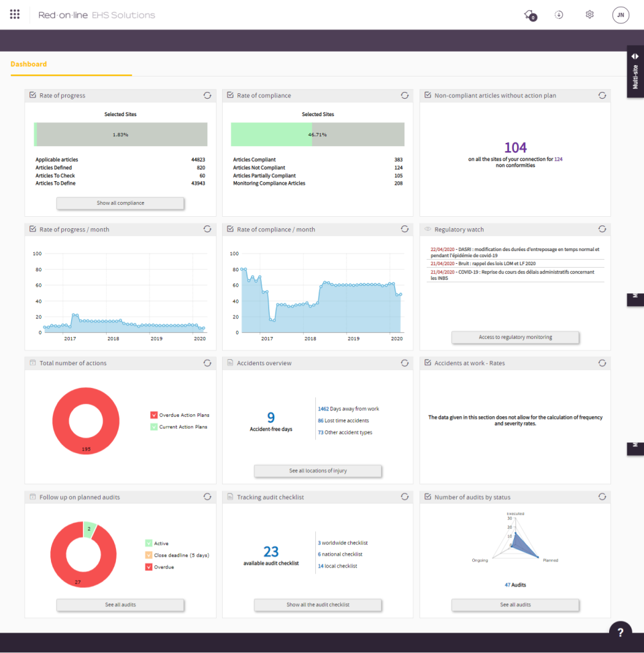
Task: Open notifications via the bell icon
Action: point(527,14)
